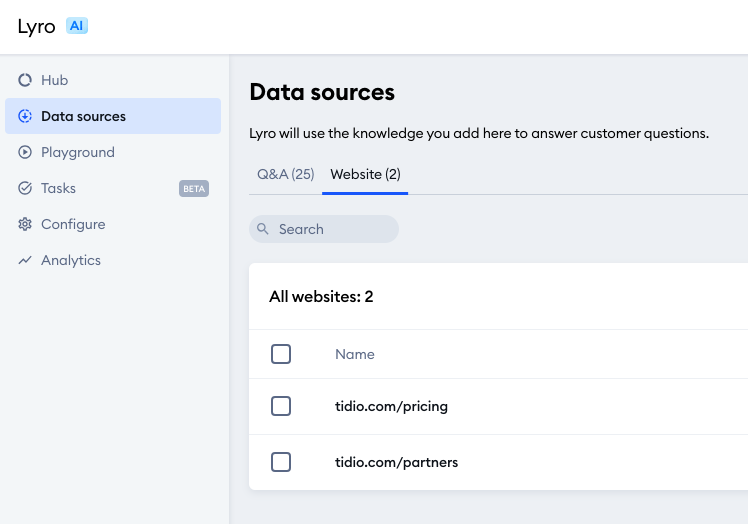Click the Data sources page title

[x=322, y=92]
